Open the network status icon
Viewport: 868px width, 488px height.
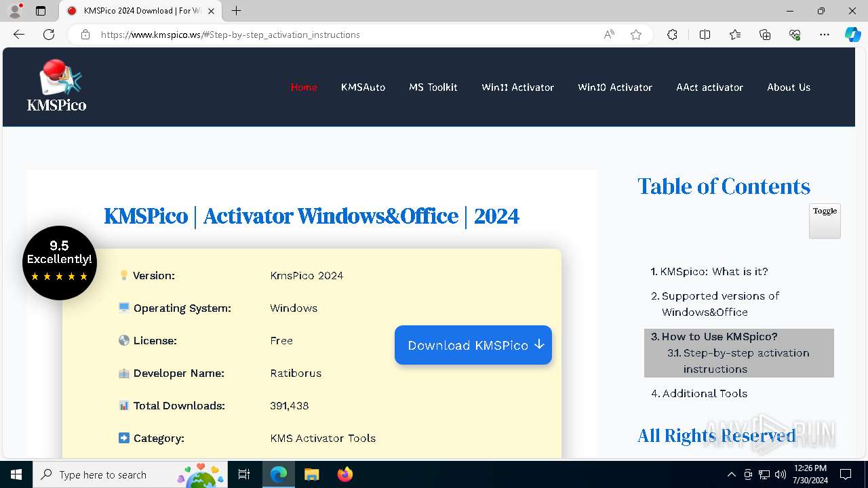click(x=764, y=474)
